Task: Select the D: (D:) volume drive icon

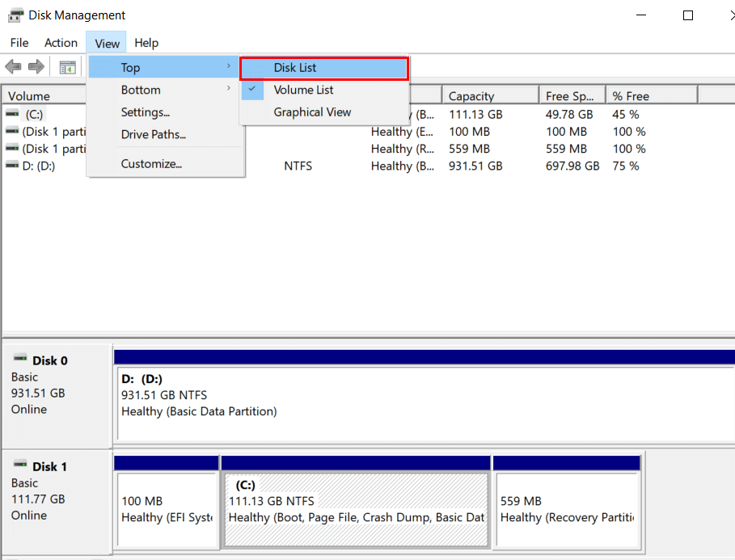Action: [12, 165]
